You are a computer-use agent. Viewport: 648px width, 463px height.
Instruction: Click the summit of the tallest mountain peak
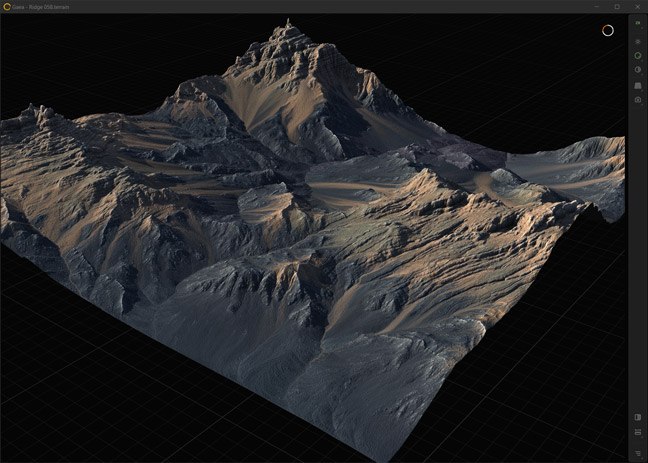[x=288, y=24]
